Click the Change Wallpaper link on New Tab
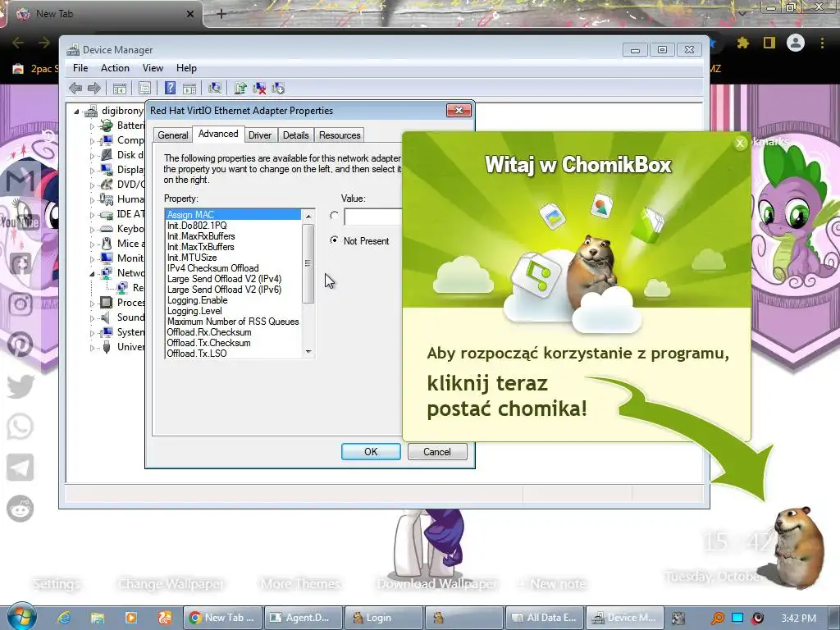Screen dimensions: 840x630 coord(171,583)
